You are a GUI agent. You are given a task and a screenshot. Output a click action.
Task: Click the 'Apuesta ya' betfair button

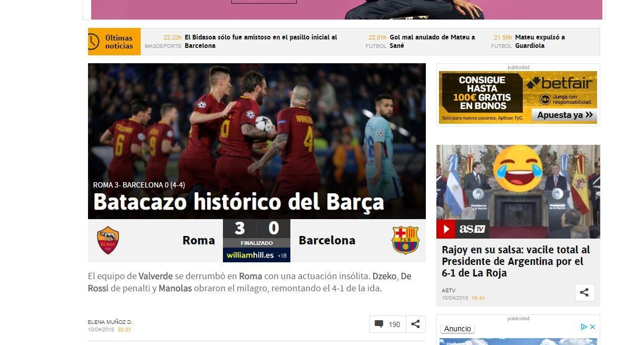[563, 115]
